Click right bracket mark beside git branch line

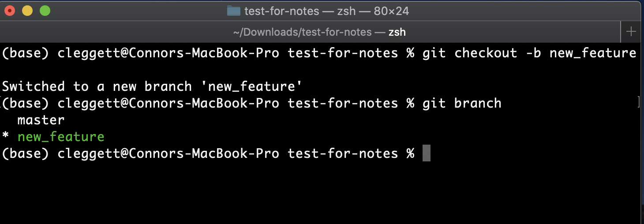point(639,102)
